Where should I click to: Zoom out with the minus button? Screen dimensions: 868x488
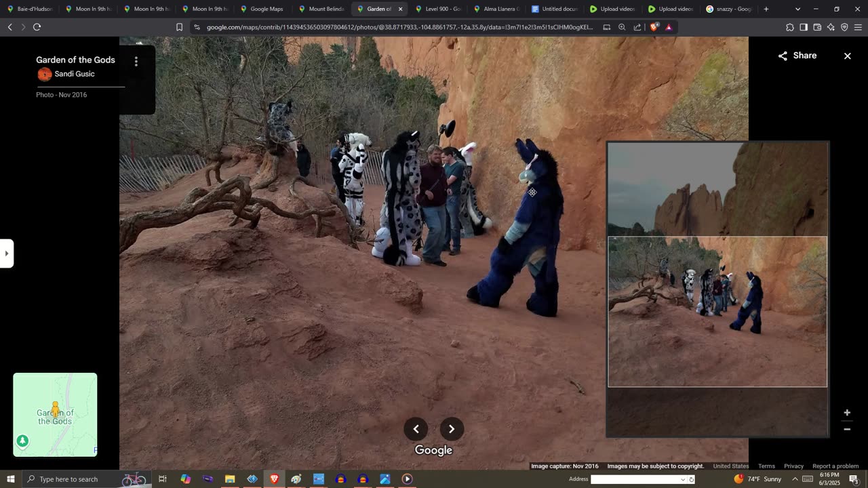[847, 429]
